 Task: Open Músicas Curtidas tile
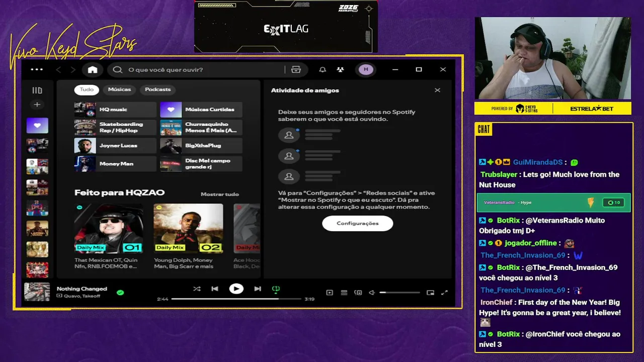(201, 110)
